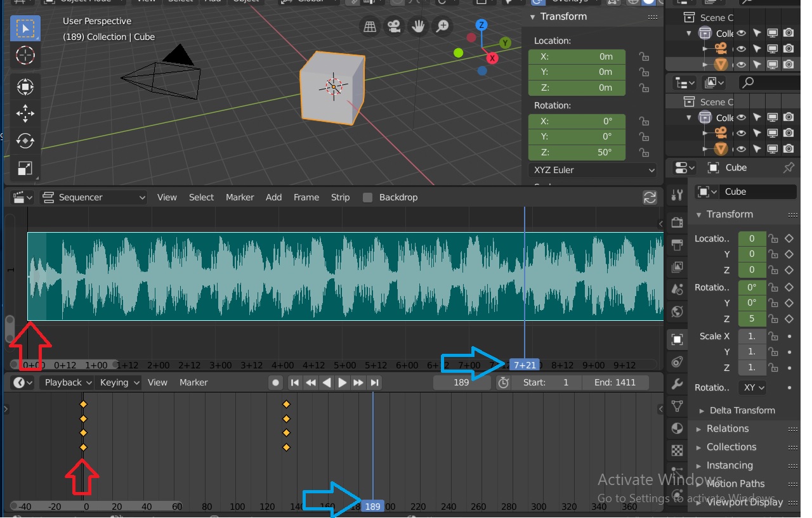Select the Cursor tool in the viewport toolbar
This screenshot has height=518, width=812.
point(25,55)
